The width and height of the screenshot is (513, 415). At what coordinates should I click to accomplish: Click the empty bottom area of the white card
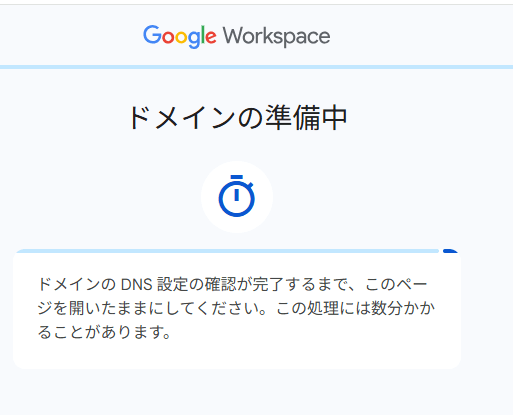pyautogui.click(x=237, y=355)
